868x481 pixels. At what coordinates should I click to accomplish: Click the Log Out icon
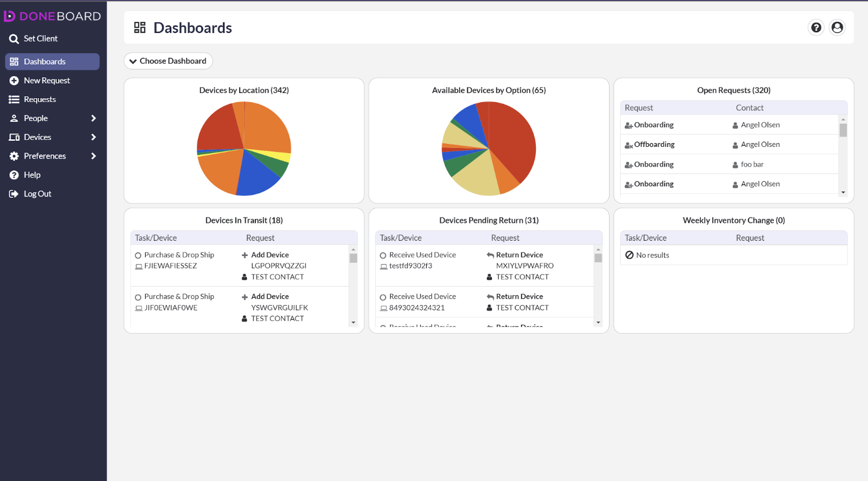point(14,194)
